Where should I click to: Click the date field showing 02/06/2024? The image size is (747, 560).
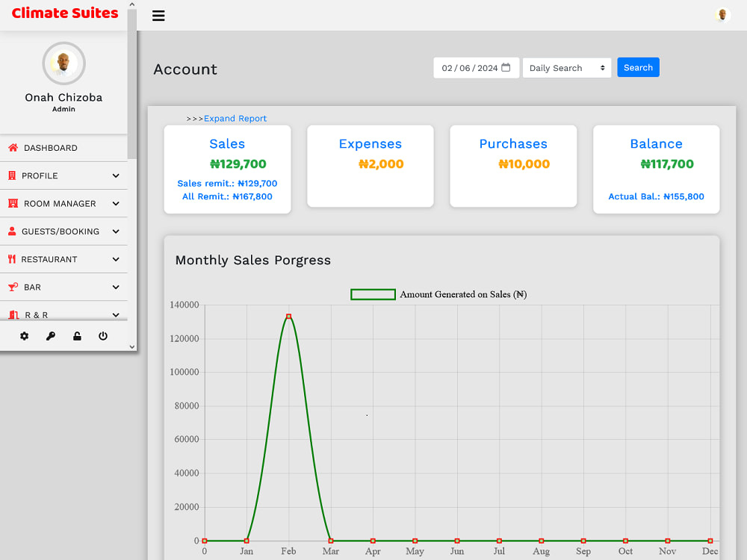pos(477,68)
